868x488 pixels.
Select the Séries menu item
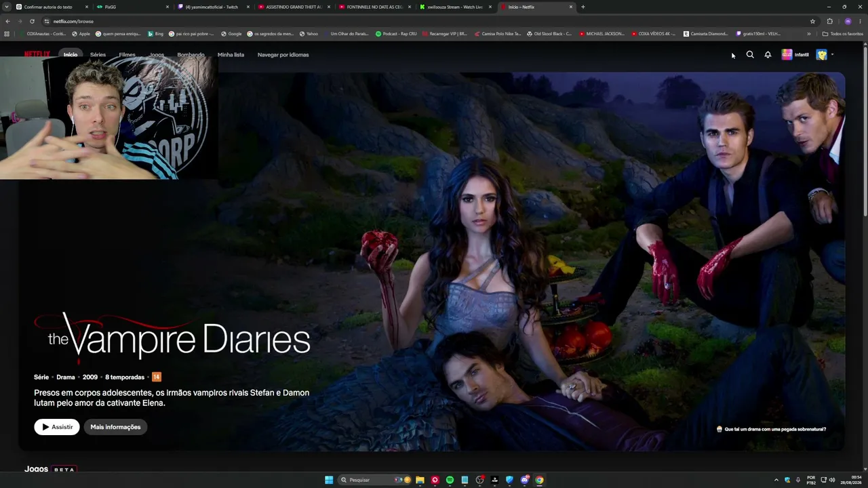(98, 55)
